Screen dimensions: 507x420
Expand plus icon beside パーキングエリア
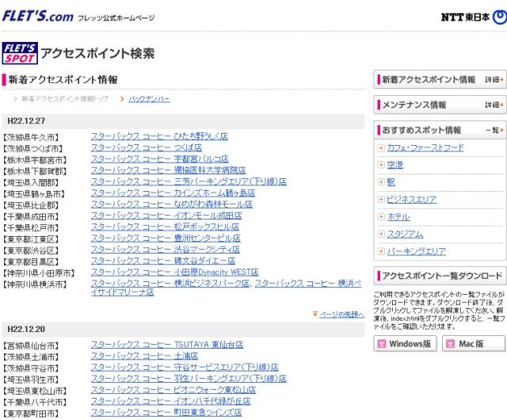click(381, 251)
